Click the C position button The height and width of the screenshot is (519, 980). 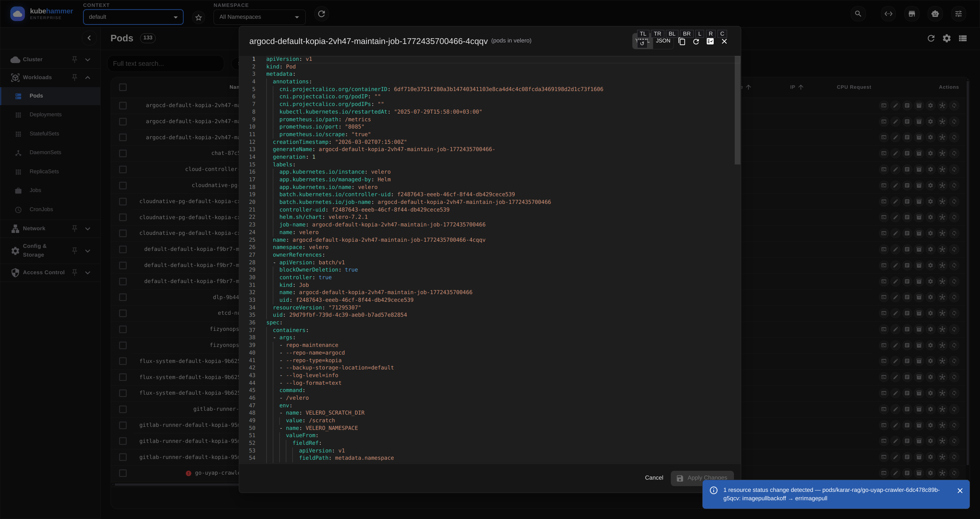click(722, 34)
